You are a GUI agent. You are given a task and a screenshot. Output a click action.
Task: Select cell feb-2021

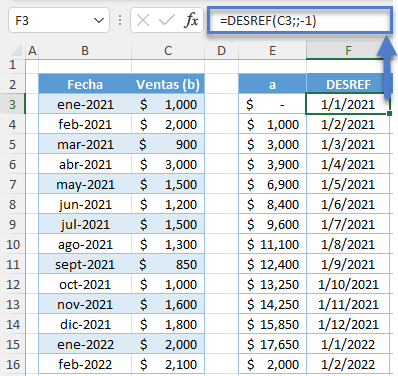click(85, 124)
